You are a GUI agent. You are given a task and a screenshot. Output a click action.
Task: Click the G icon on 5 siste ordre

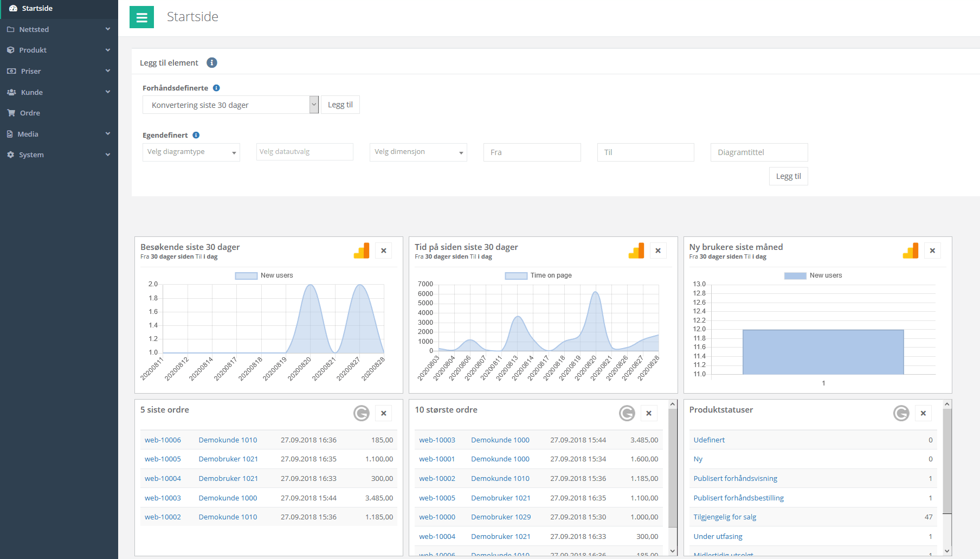362,413
